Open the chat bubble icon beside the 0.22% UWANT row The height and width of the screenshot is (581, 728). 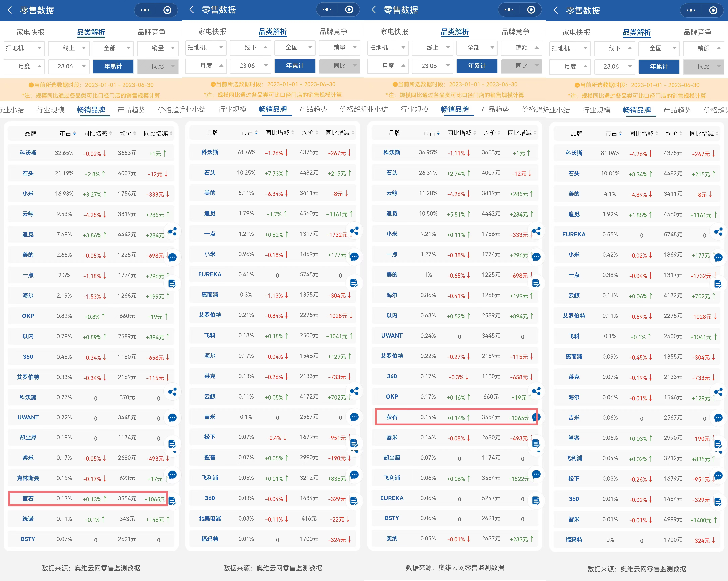(x=172, y=418)
